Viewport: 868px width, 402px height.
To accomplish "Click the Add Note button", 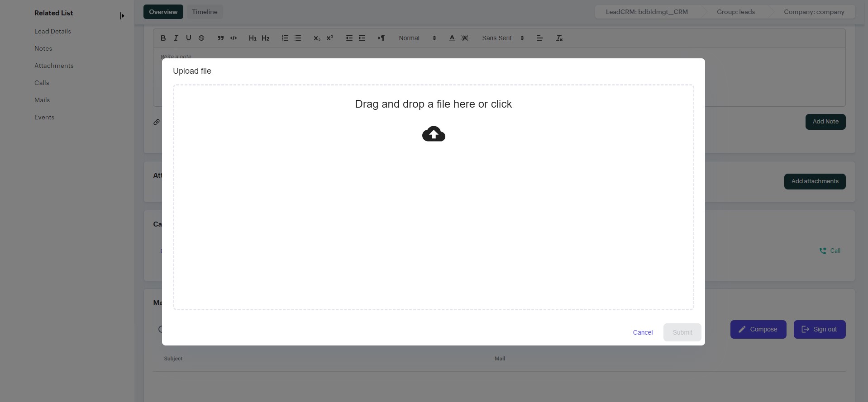I will pyautogui.click(x=825, y=122).
